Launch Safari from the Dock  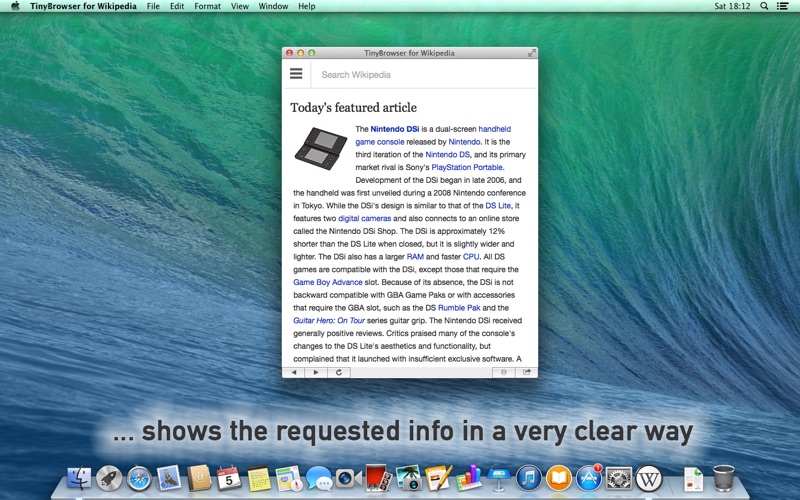(x=139, y=478)
